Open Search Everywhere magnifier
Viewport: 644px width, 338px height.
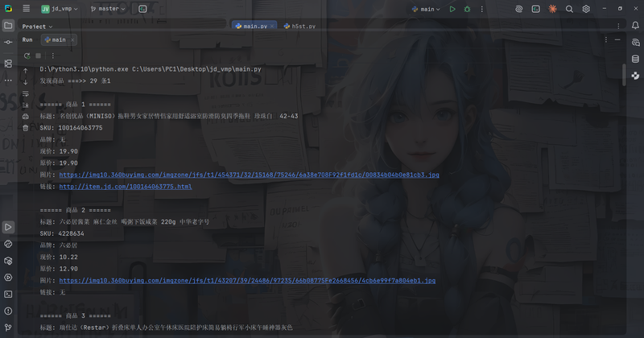point(569,9)
